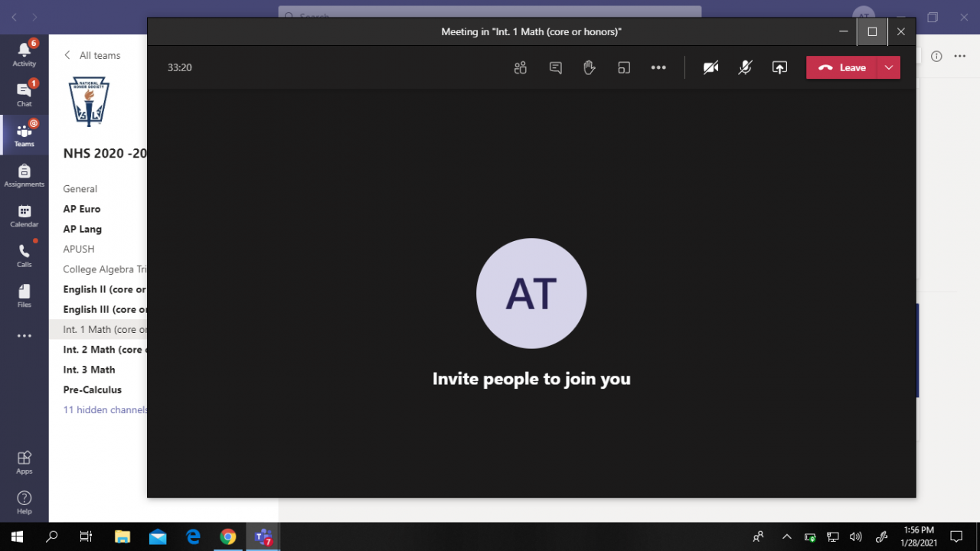This screenshot has height=551, width=980.
Task: Open Windows taskbar search
Action: [52, 536]
